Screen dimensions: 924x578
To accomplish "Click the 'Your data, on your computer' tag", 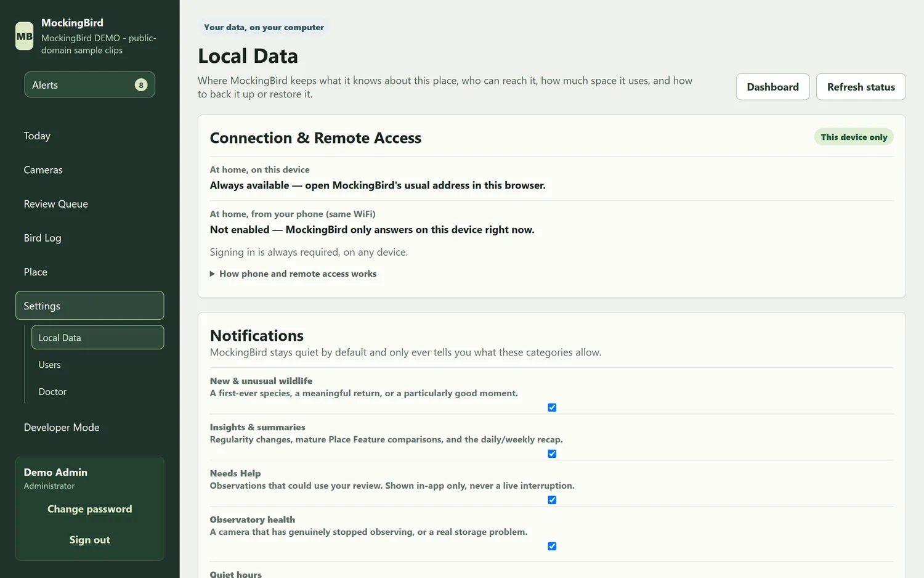I will click(x=264, y=27).
